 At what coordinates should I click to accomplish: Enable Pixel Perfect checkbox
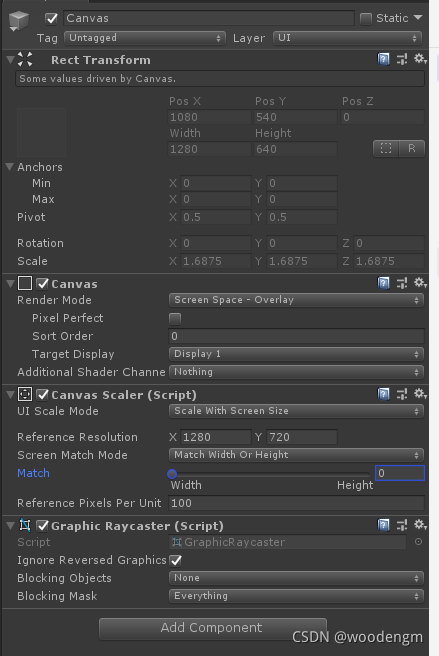pyautogui.click(x=175, y=319)
